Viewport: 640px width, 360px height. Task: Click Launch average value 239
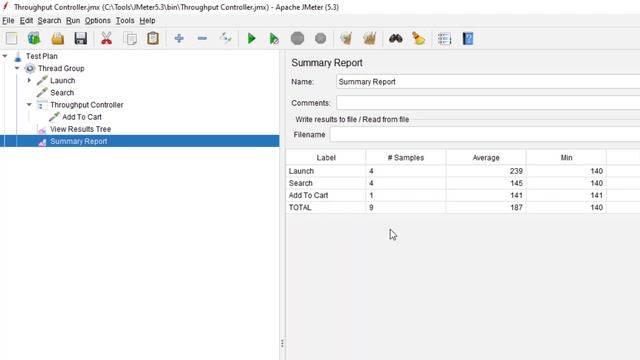pos(516,171)
